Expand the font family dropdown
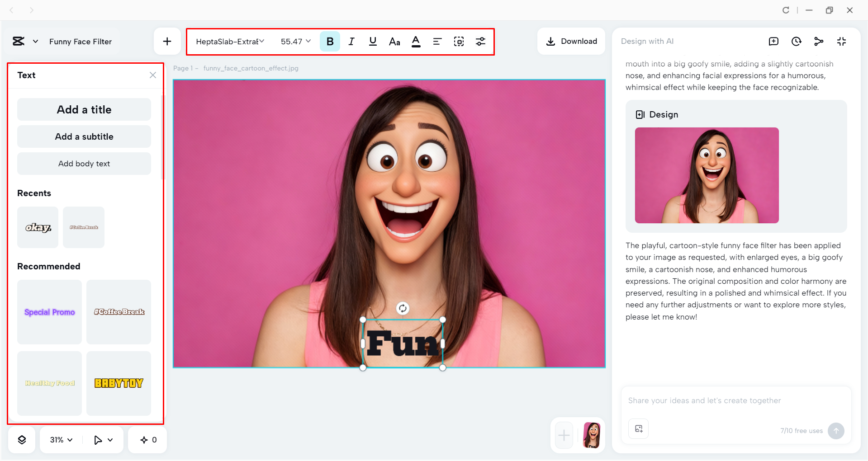Viewport: 868px width, 461px height. click(230, 41)
